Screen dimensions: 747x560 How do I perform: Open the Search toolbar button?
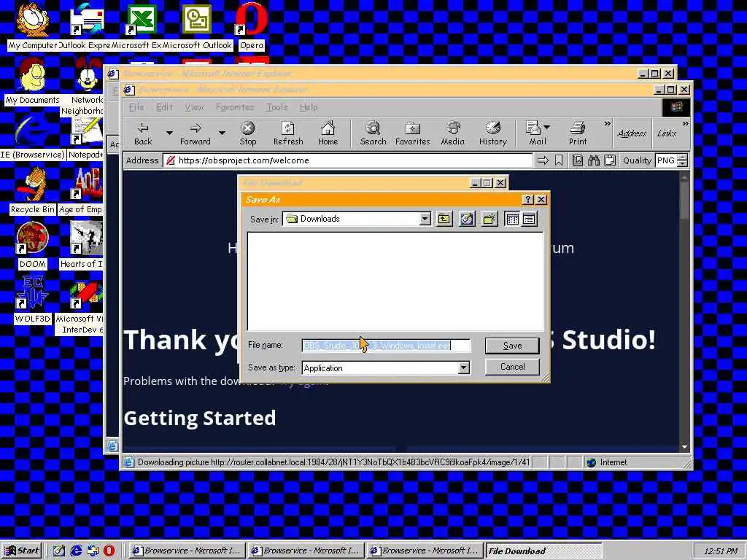(373, 133)
